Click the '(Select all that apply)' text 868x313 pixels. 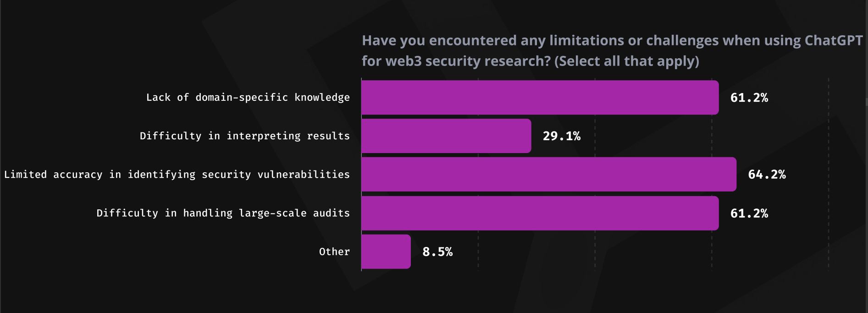click(626, 61)
